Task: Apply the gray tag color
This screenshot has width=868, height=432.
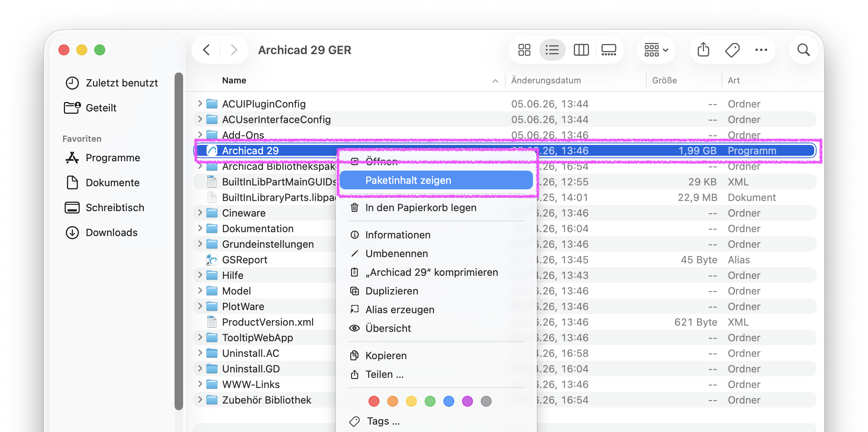Action: [x=486, y=401]
